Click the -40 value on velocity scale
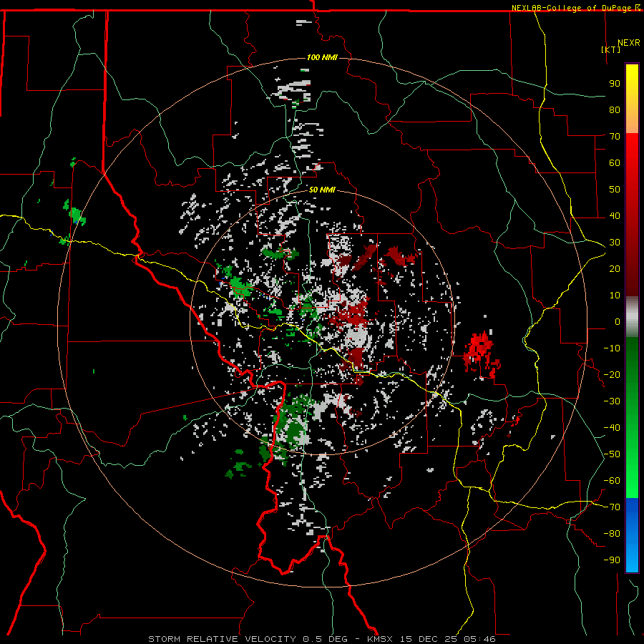 [612, 428]
